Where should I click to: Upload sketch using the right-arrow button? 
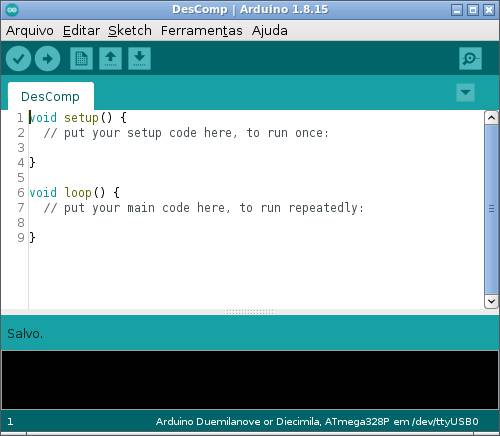[x=47, y=59]
